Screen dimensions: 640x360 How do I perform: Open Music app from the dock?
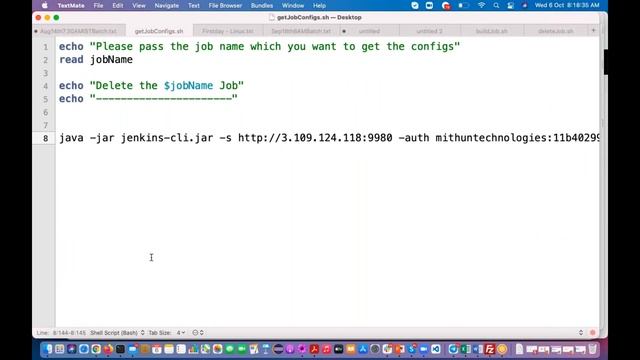pyautogui.click(x=326, y=349)
